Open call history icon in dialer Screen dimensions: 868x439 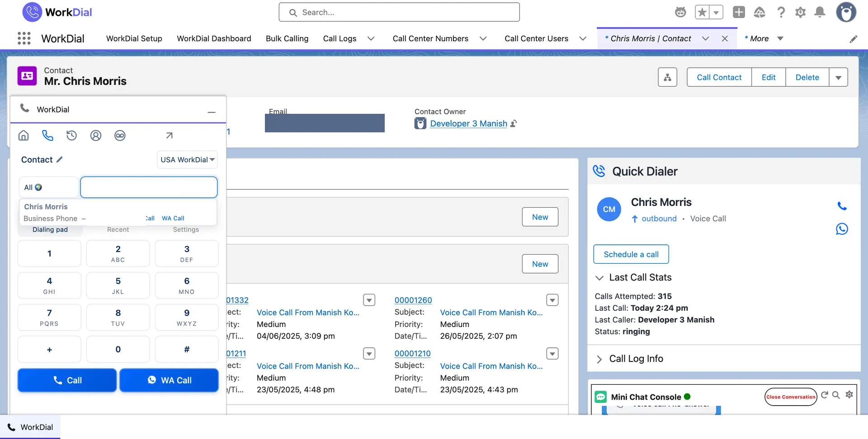point(71,135)
